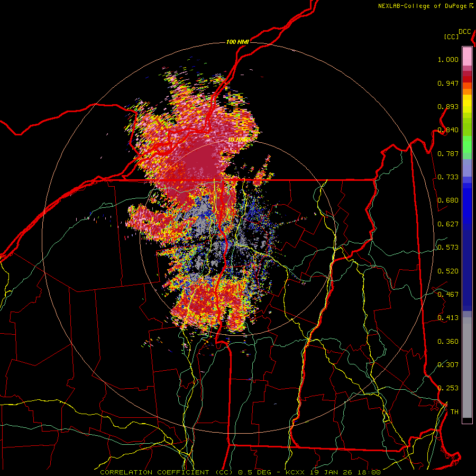Click the 0.467 legend value
This screenshot has width=476, height=476.
448,295
